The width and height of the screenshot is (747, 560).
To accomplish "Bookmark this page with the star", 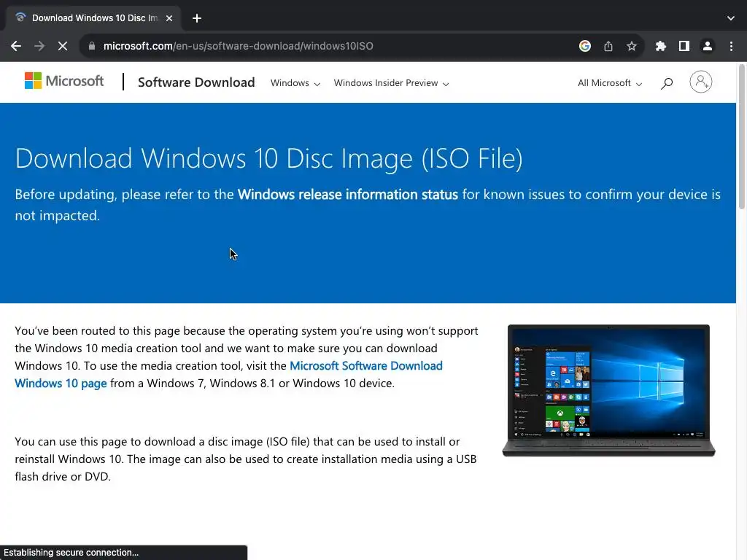I will (x=631, y=46).
